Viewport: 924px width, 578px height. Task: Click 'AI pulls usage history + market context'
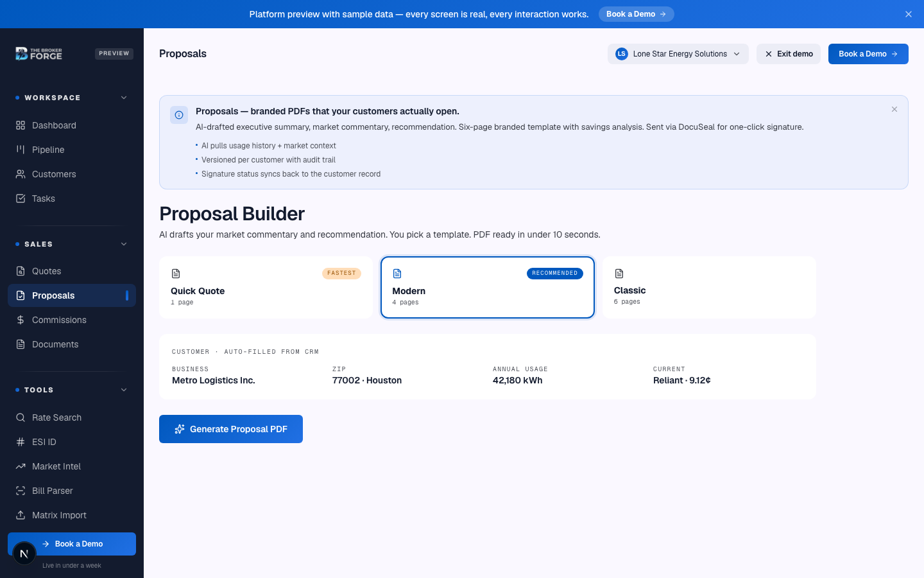[x=269, y=146]
